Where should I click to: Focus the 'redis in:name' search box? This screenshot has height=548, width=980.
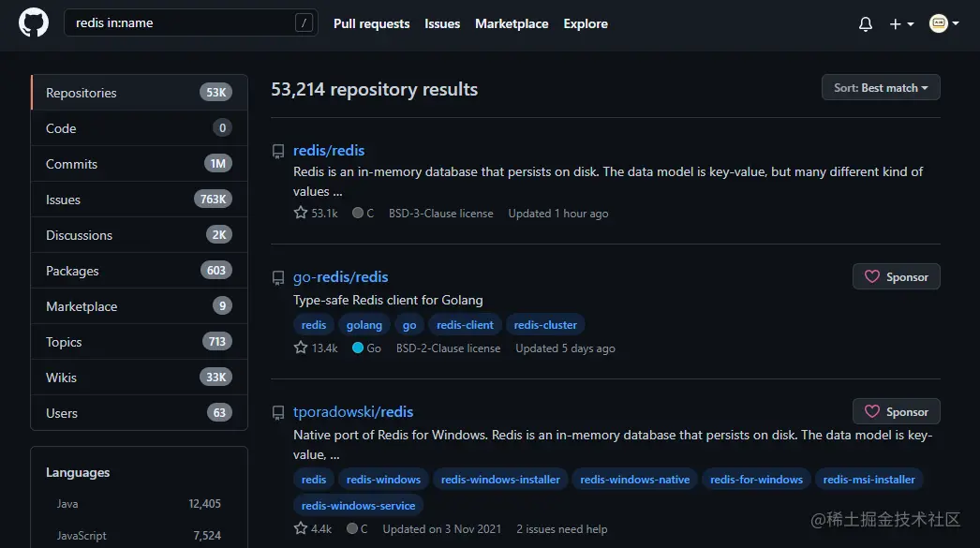[190, 23]
